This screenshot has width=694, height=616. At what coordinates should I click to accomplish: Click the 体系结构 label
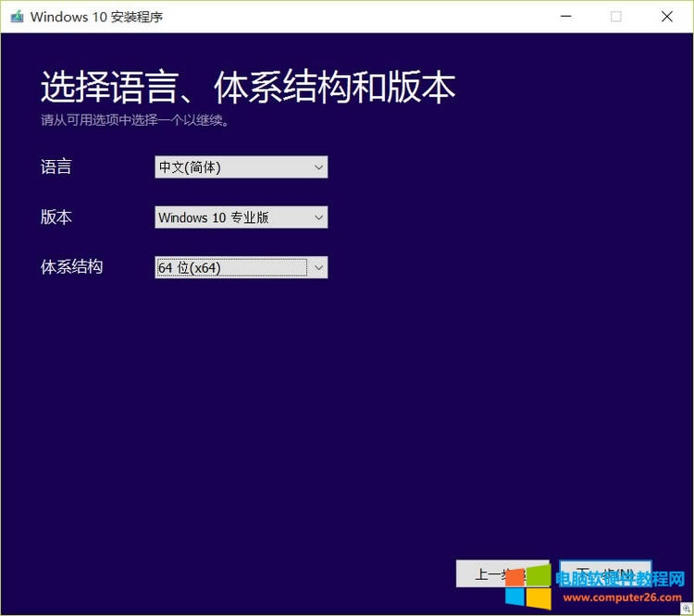71,267
